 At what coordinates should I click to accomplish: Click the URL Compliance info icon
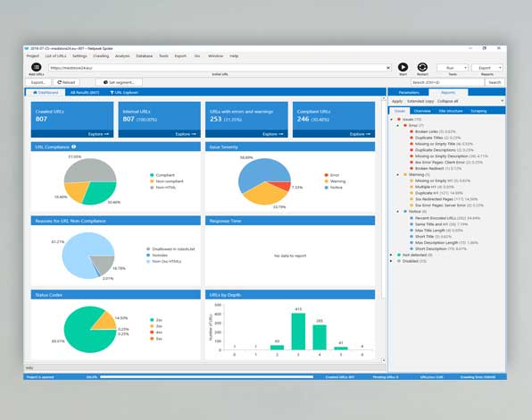[73, 147]
